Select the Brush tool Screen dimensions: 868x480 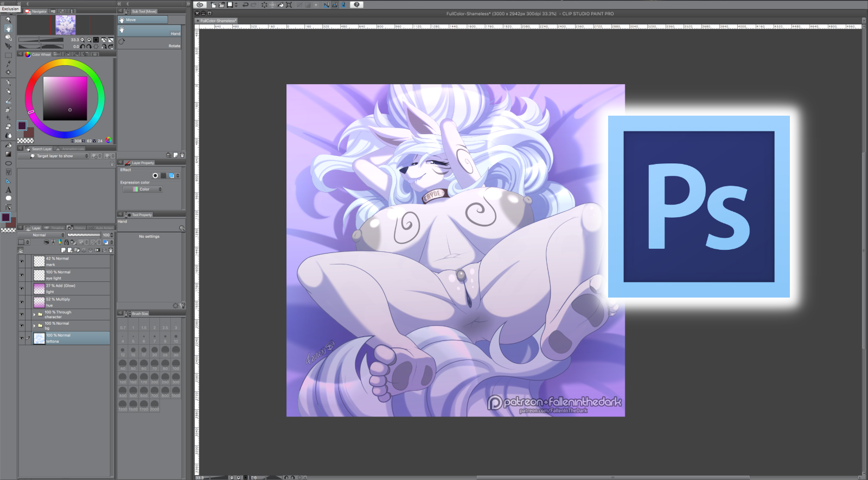tap(8, 100)
